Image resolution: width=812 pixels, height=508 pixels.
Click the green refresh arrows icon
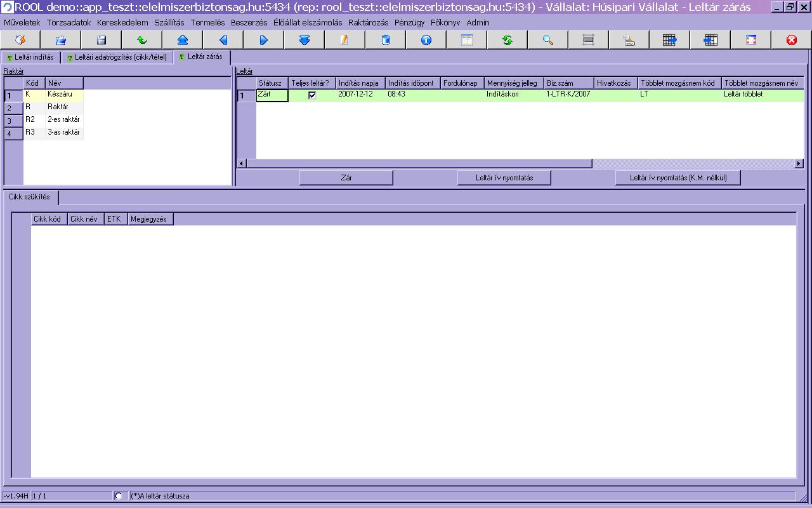click(507, 40)
